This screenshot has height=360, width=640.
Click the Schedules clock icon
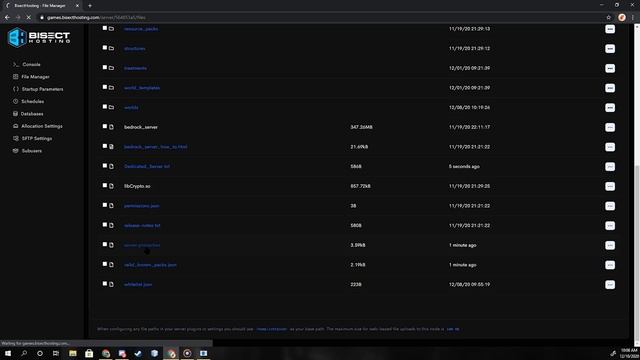pos(16,101)
